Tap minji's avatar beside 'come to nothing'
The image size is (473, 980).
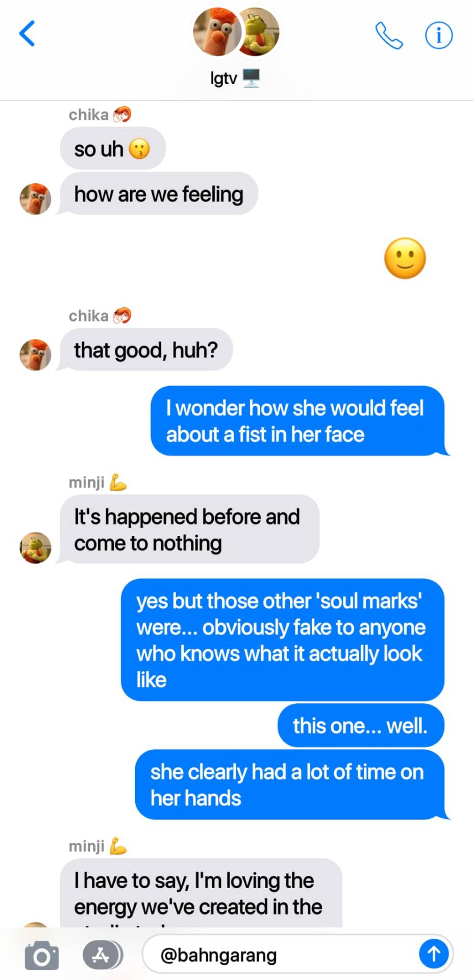pos(35,548)
